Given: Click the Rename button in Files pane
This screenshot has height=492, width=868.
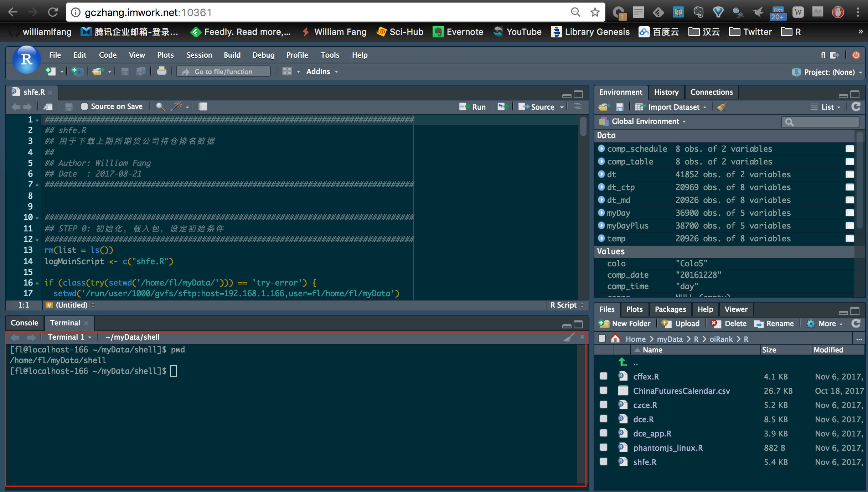Looking at the screenshot, I should pos(774,324).
